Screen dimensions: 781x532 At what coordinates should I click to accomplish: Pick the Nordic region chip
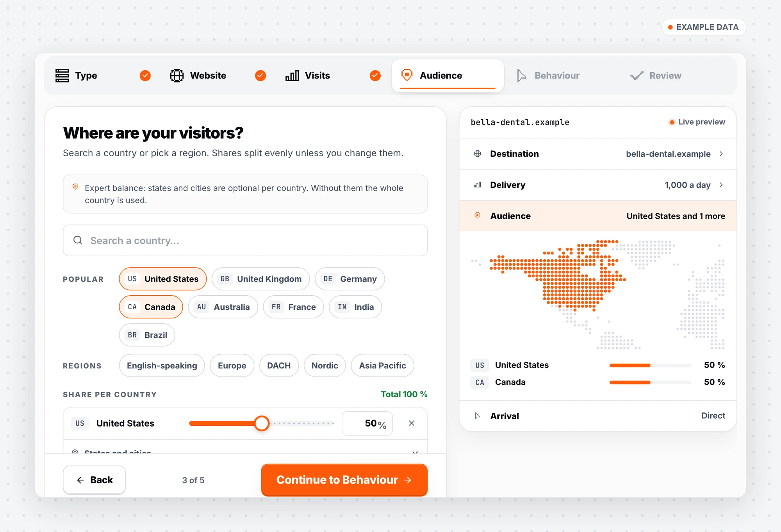coord(325,366)
